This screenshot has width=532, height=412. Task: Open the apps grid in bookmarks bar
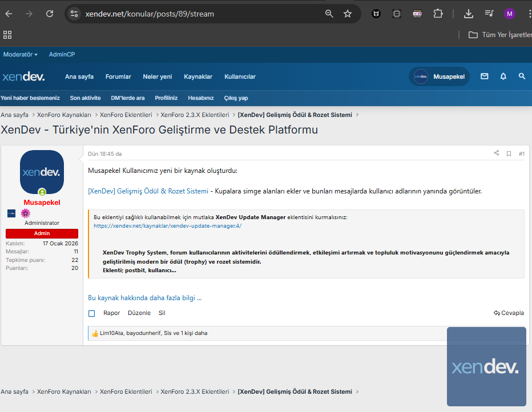[x=7, y=35]
